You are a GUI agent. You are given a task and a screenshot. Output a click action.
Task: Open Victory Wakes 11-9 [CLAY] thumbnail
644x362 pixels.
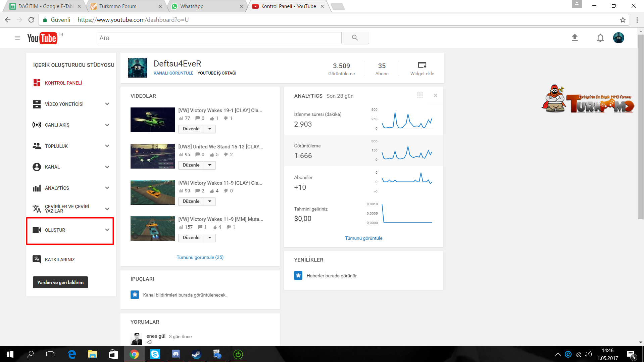tap(153, 192)
